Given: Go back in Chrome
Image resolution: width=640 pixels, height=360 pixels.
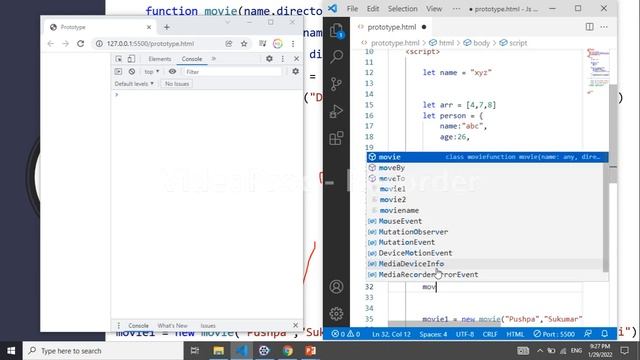Looking at the screenshot, I should coord(51,44).
